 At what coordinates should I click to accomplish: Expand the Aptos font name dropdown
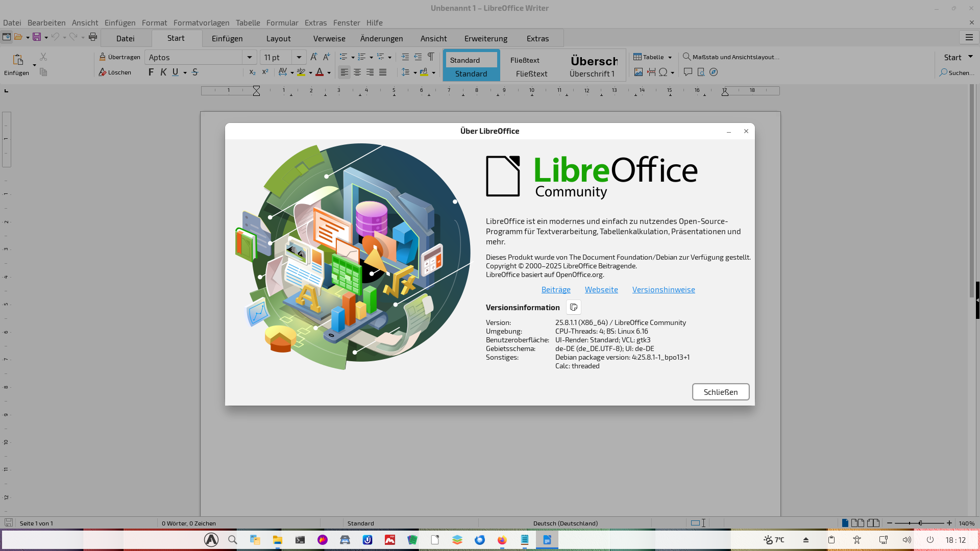pyautogui.click(x=250, y=57)
